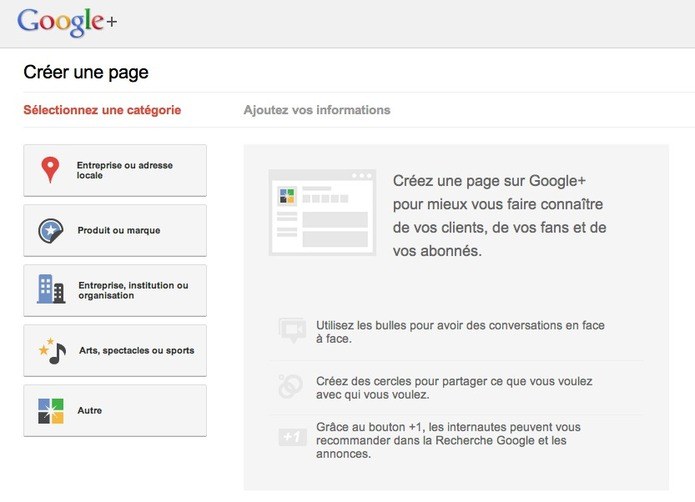The width and height of the screenshot is (695, 502).
Task: Click the blue buildings icon
Action: pyautogui.click(x=51, y=289)
